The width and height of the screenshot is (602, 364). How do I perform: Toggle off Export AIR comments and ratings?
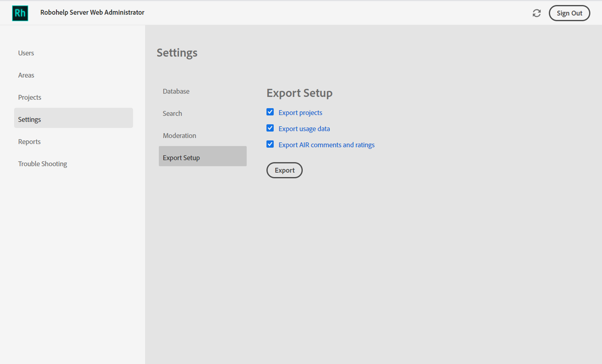[x=270, y=144]
